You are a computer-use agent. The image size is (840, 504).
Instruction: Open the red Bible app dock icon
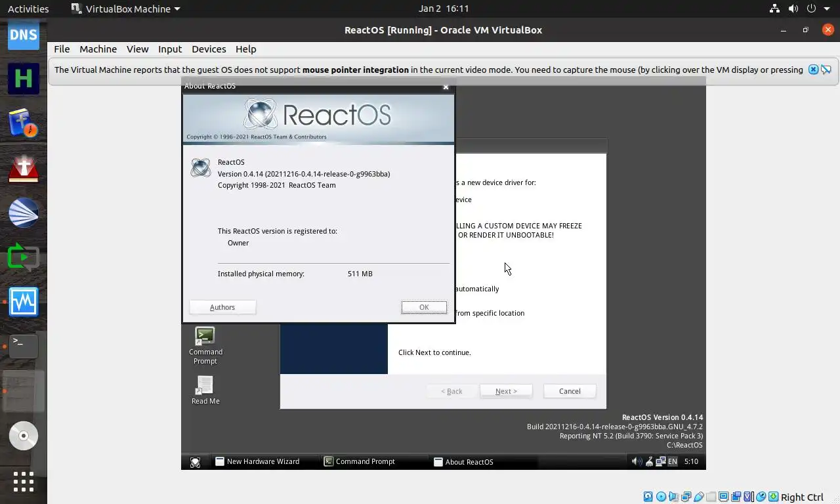coord(24,168)
